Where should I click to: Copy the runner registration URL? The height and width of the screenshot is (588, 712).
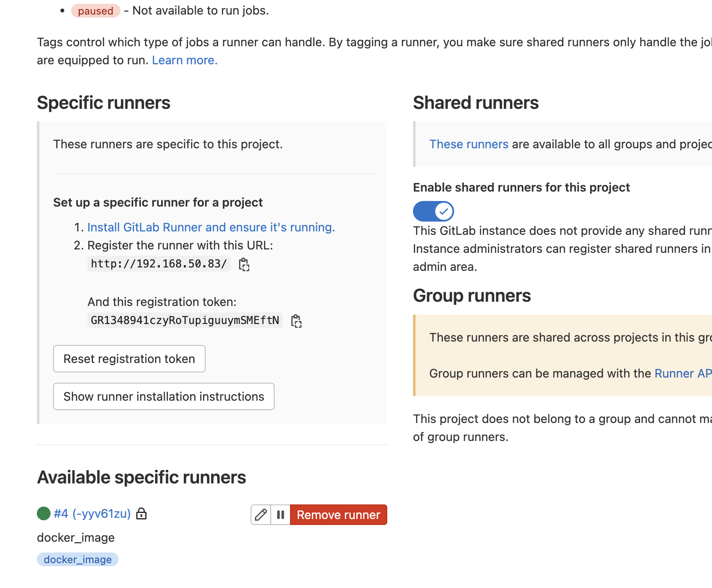click(x=244, y=264)
